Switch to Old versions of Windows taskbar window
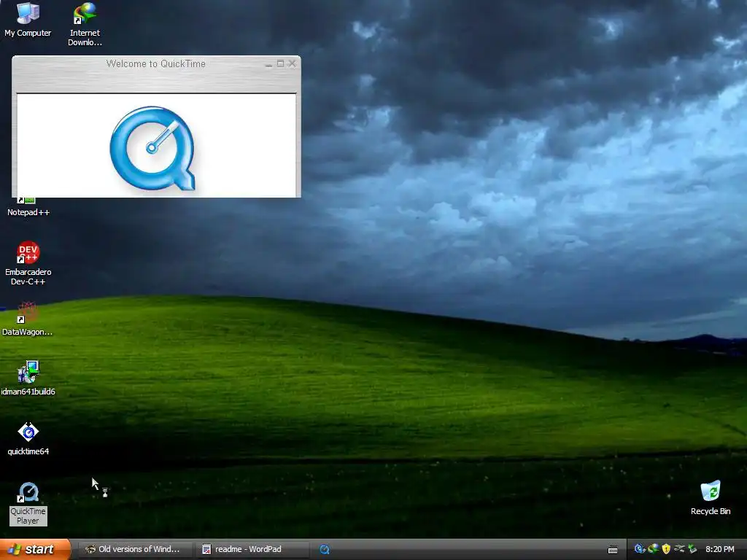The width and height of the screenshot is (747, 560). point(135,549)
